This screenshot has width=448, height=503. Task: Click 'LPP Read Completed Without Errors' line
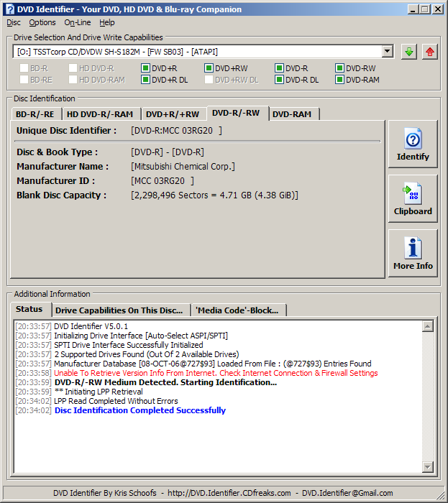tap(116, 401)
